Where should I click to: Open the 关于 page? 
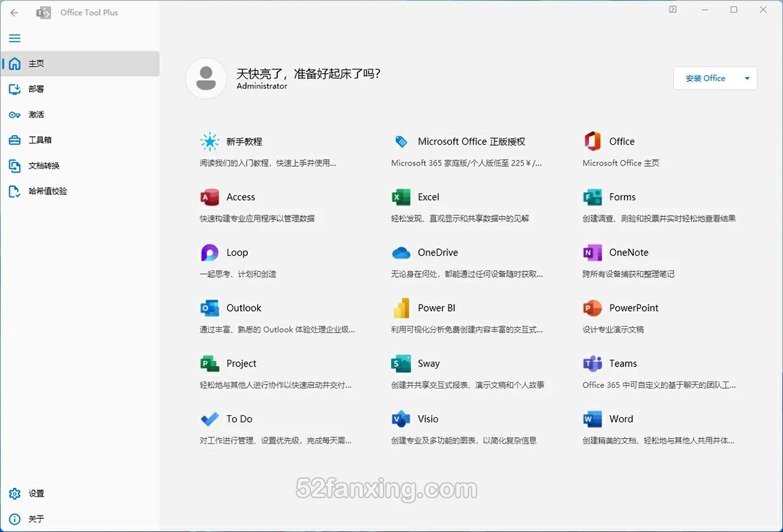[80, 519]
